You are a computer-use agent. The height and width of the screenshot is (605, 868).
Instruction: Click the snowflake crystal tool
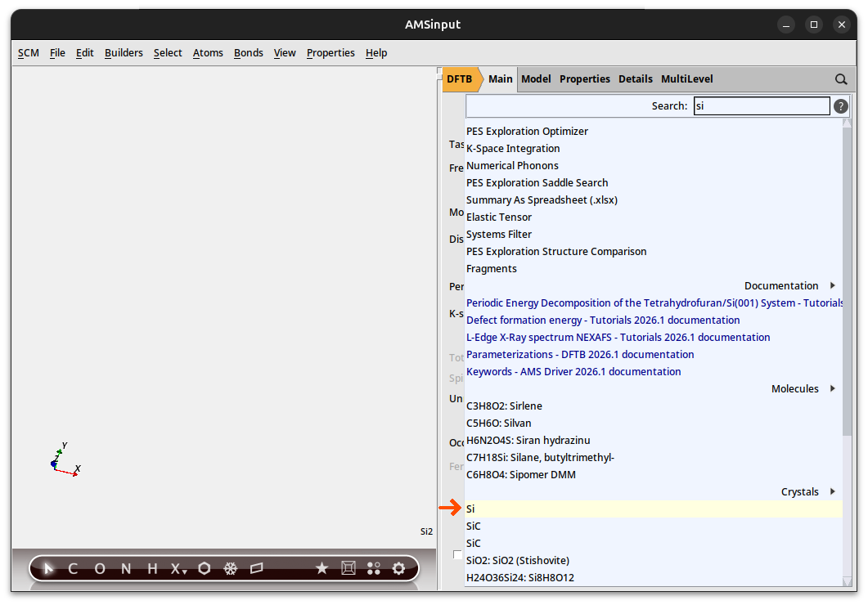[x=231, y=569]
